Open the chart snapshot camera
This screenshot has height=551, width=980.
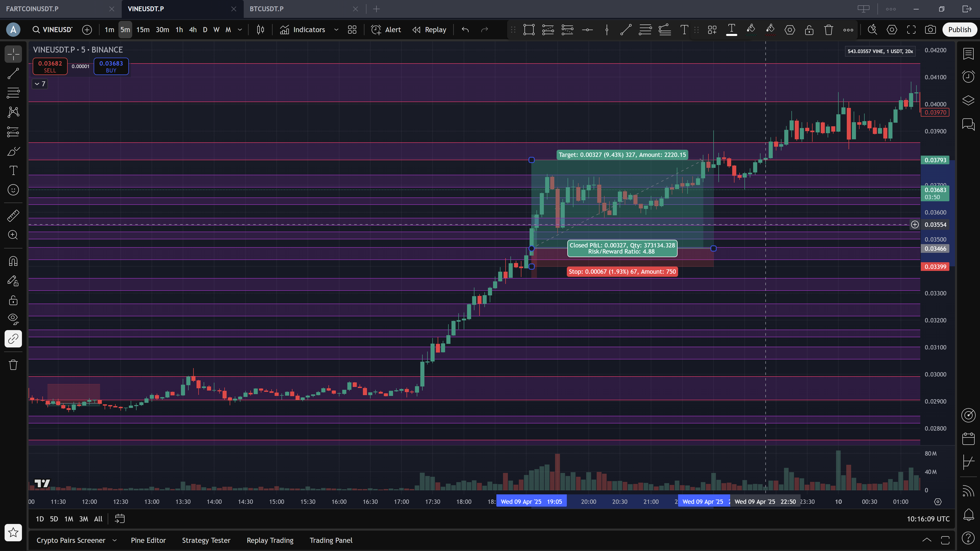930,30
